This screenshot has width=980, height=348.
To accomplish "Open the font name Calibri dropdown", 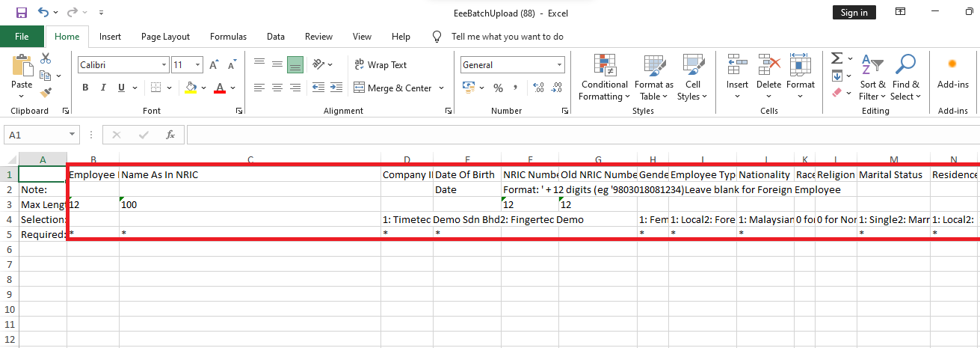I will pos(163,65).
